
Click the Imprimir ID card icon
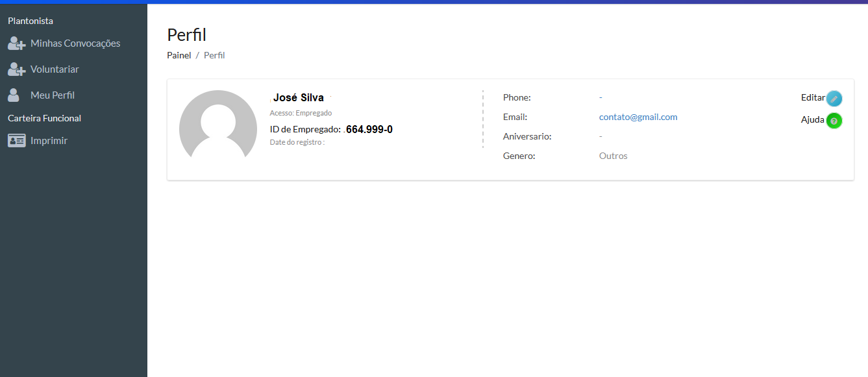pos(16,141)
